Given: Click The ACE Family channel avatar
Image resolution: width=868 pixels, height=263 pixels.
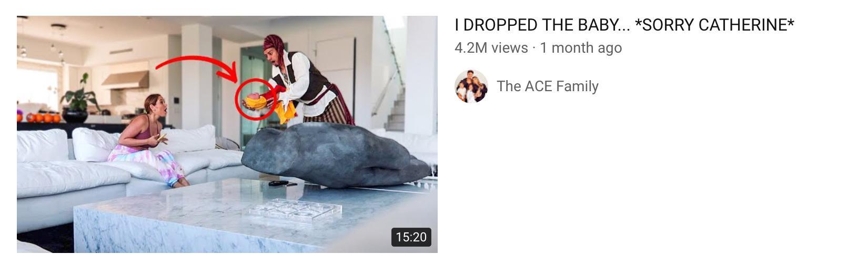Looking at the screenshot, I should pyautogui.click(x=471, y=86).
